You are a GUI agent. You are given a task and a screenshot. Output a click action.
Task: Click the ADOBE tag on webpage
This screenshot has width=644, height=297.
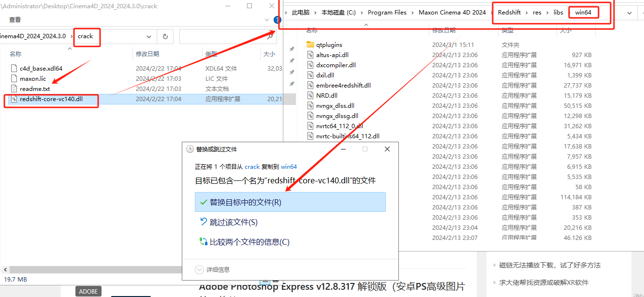(88, 292)
